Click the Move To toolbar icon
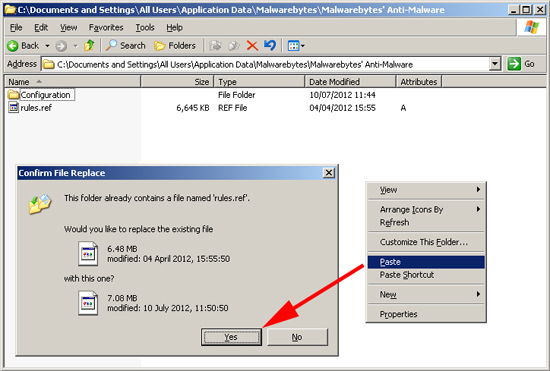Viewport: 550px width, 371px height. pyautogui.click(x=215, y=46)
